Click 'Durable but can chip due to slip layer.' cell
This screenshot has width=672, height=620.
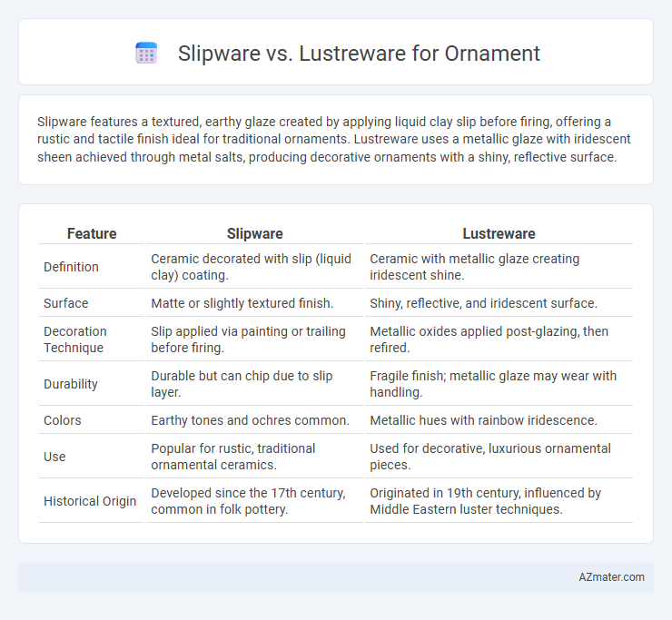pyautogui.click(x=254, y=384)
